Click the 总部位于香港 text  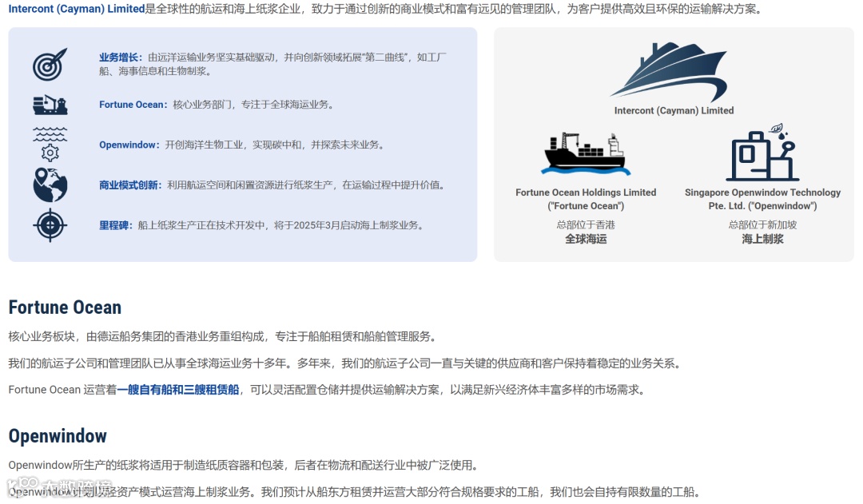pos(586,224)
